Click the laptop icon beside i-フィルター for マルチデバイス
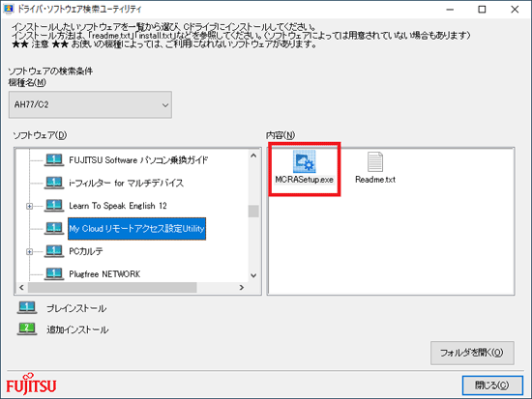 click(54, 183)
